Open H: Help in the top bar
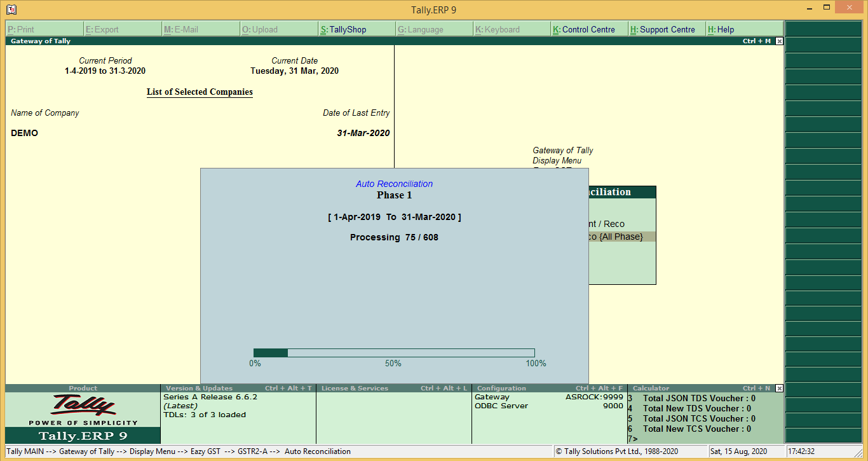 click(x=745, y=29)
